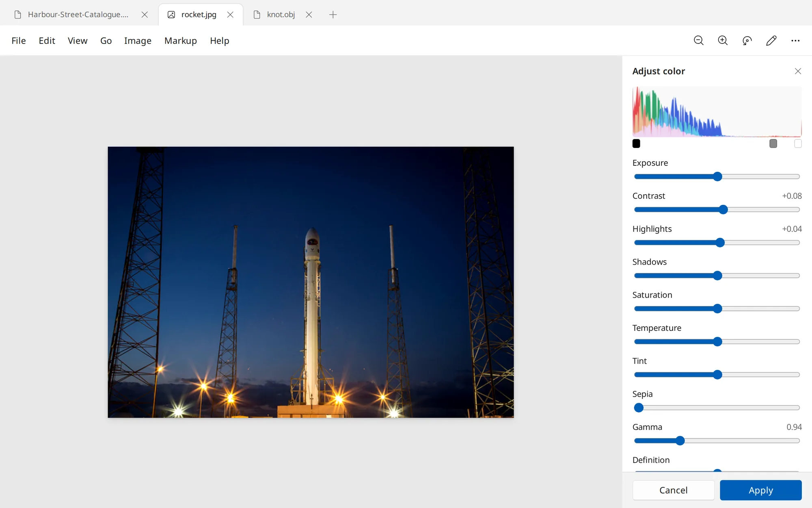Click the color histogram graph
Image resolution: width=812 pixels, height=508 pixels.
(x=717, y=111)
